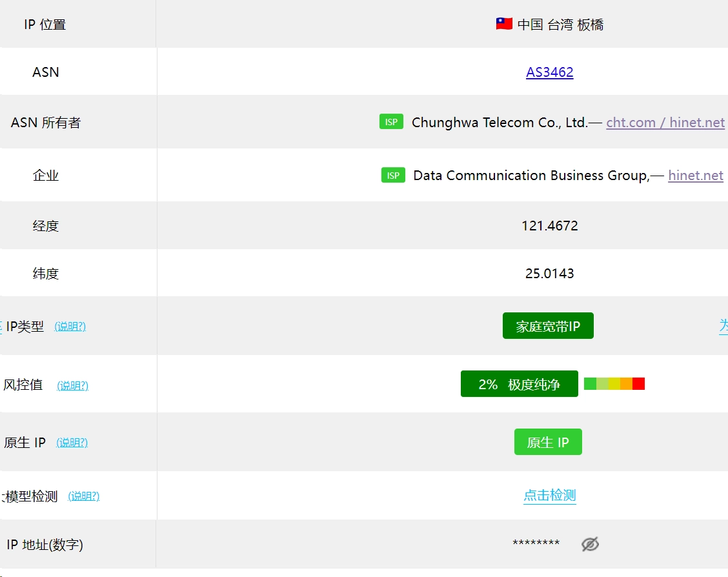Open the 说明? help link next to 模型检测
This screenshot has height=577, width=728.
coord(83,496)
